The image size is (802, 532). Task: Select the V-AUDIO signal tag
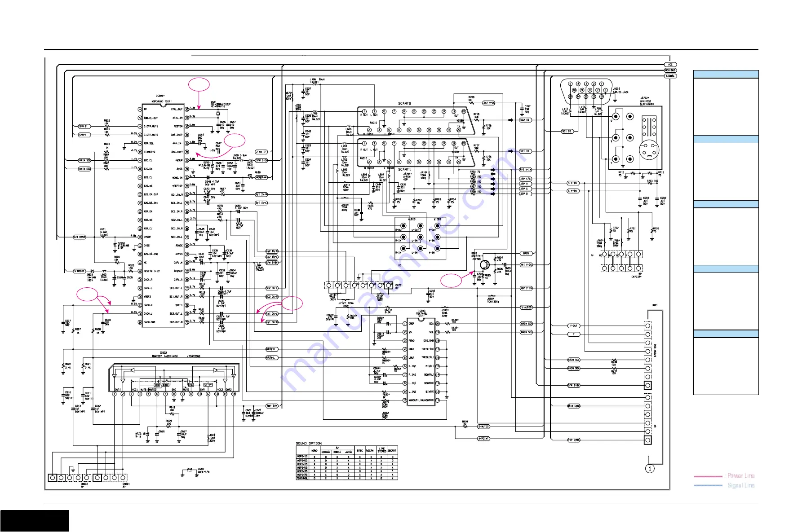tap(526, 308)
